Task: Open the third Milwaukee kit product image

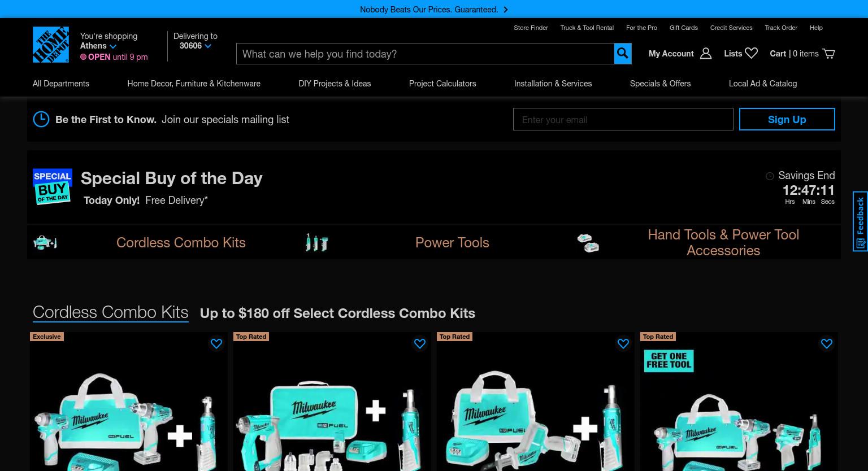Action: pos(536,421)
